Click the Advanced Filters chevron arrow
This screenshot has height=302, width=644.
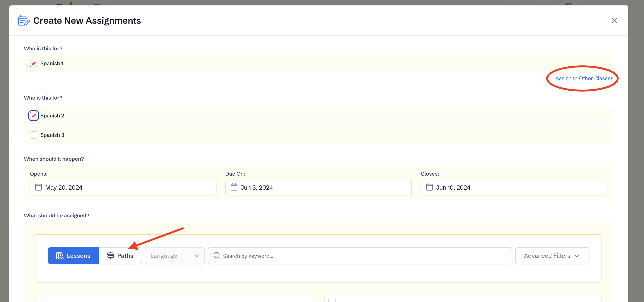click(577, 256)
